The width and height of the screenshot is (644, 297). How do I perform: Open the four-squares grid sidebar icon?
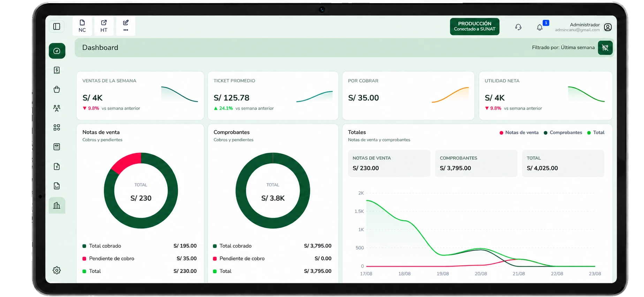pyautogui.click(x=57, y=128)
